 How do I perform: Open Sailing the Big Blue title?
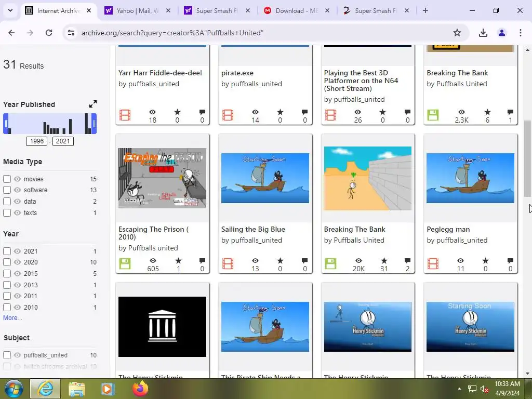tap(253, 229)
